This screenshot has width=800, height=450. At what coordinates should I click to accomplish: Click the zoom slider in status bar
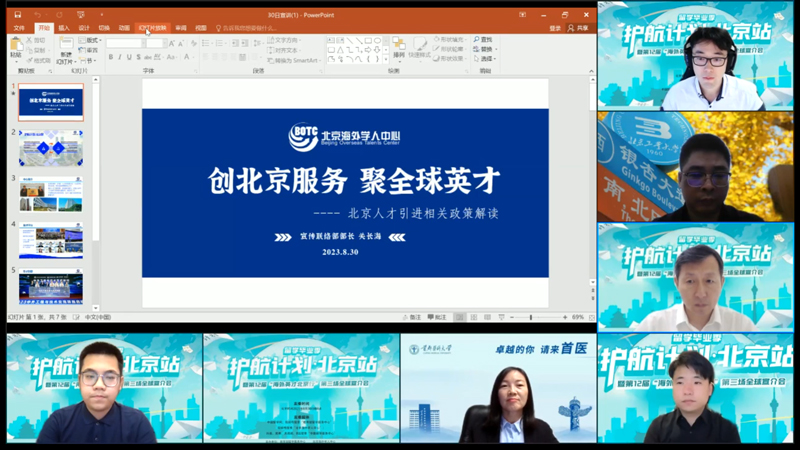point(530,317)
